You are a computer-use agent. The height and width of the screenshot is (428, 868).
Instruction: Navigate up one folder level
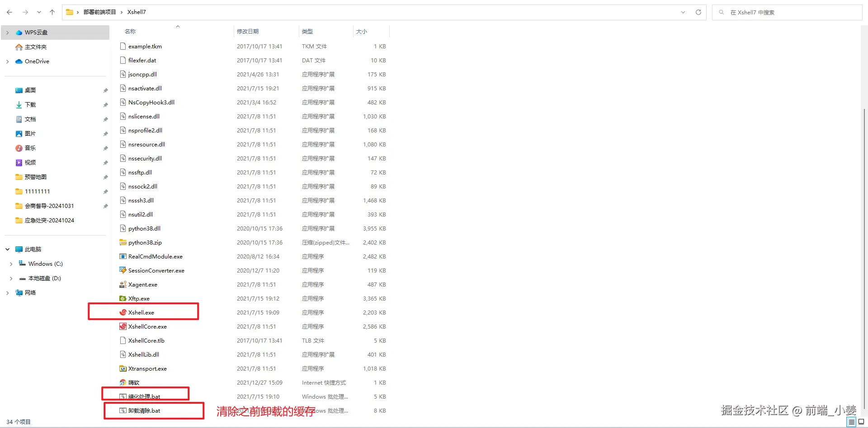pos(52,12)
